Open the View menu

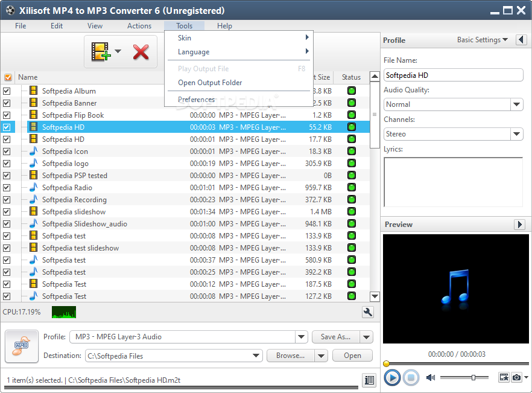pyautogui.click(x=95, y=26)
